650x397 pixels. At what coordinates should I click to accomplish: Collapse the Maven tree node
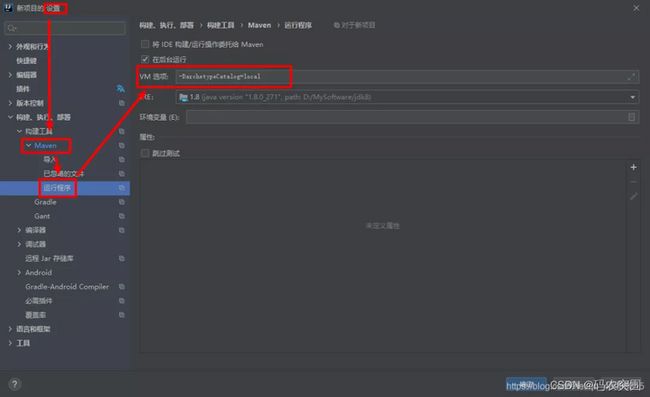coord(28,145)
